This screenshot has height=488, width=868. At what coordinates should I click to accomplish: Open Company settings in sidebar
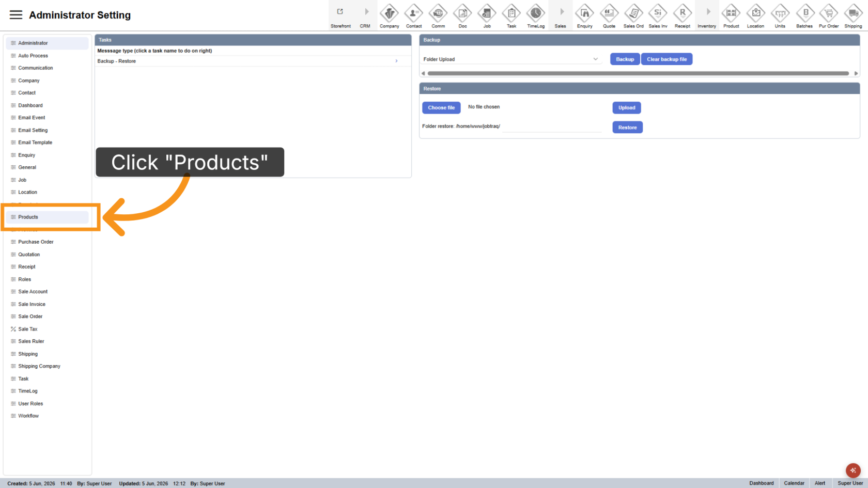tap(47, 81)
